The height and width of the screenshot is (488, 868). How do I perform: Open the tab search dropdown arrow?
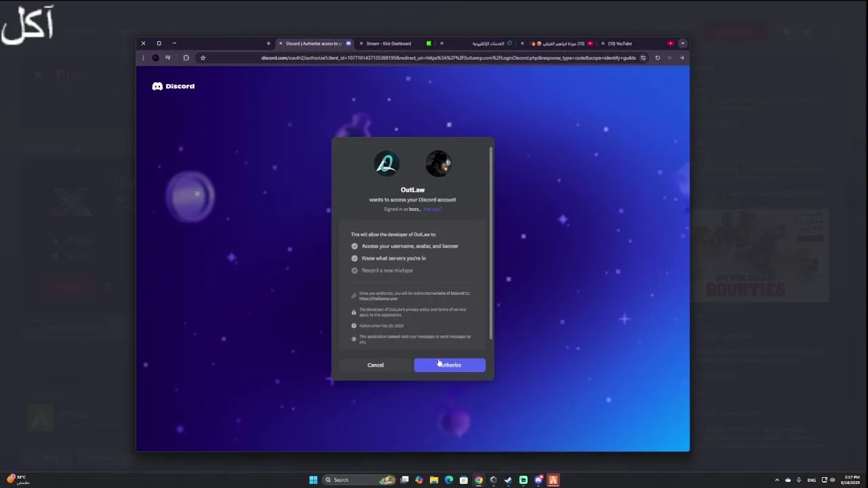pyautogui.click(x=682, y=43)
